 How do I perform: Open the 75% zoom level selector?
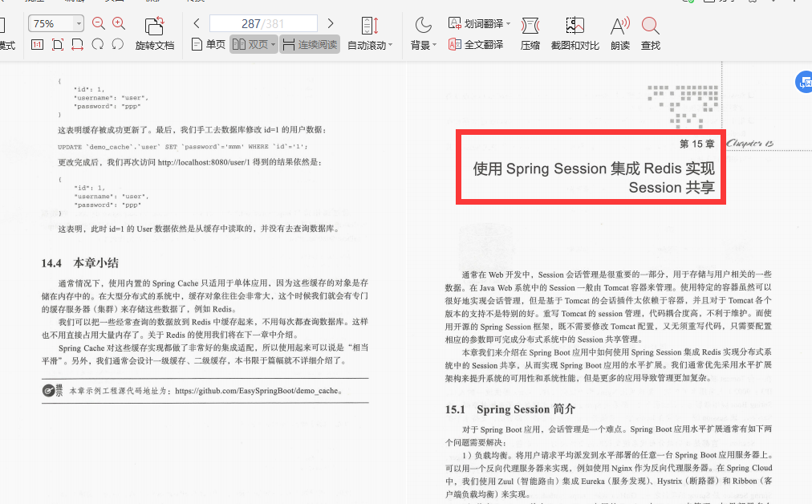click(55, 23)
